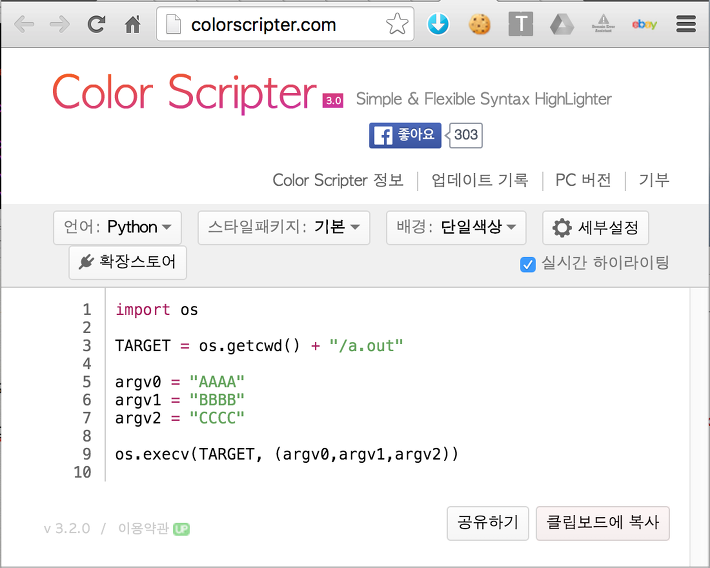Open 세부설정 gear settings button
The width and height of the screenshot is (710, 568).
click(x=595, y=227)
